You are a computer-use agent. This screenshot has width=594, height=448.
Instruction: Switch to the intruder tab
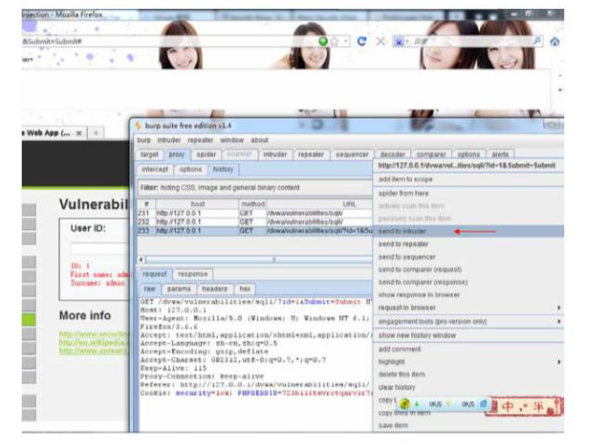[275, 155]
